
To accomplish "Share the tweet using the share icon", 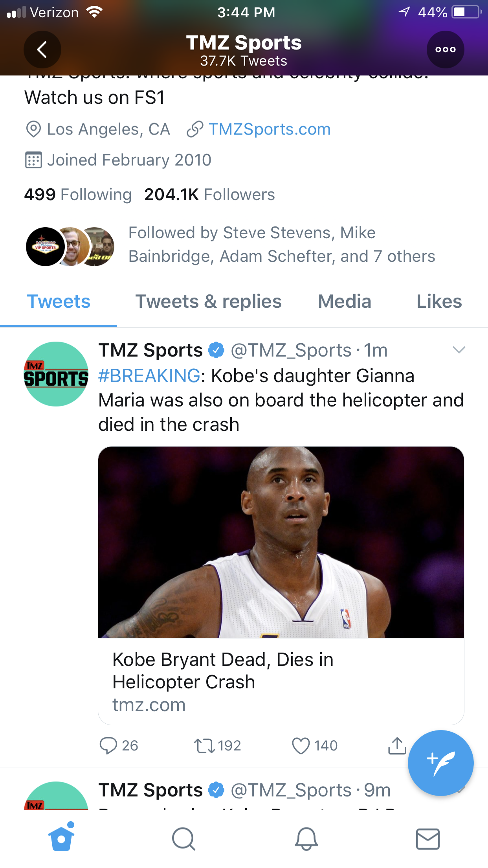I will [397, 746].
